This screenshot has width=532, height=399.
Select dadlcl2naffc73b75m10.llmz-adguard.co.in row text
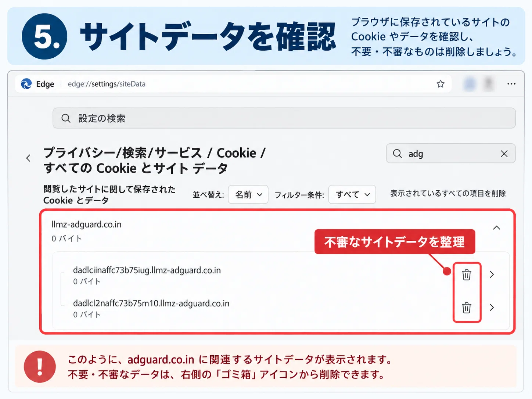click(151, 303)
